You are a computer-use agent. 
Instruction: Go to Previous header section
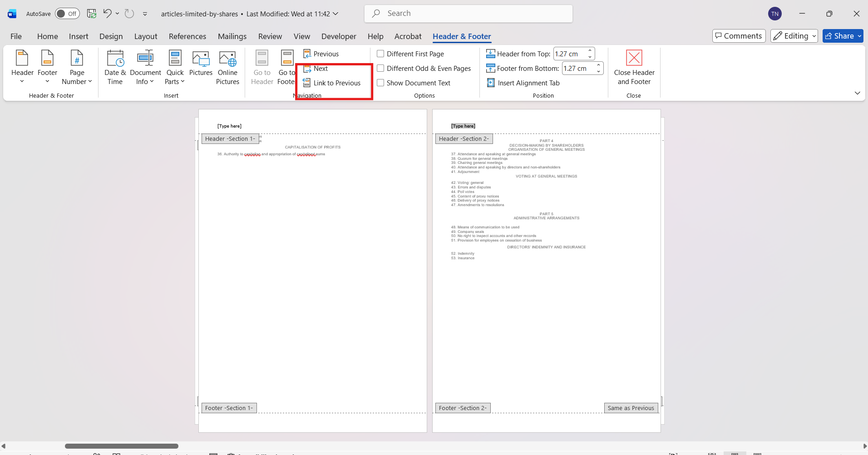[x=321, y=54]
